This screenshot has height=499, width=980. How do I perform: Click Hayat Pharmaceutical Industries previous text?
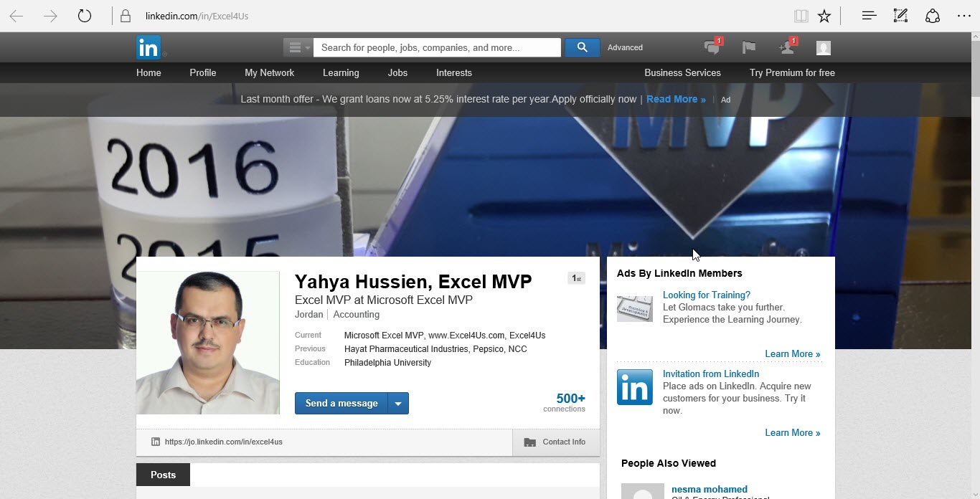click(406, 349)
